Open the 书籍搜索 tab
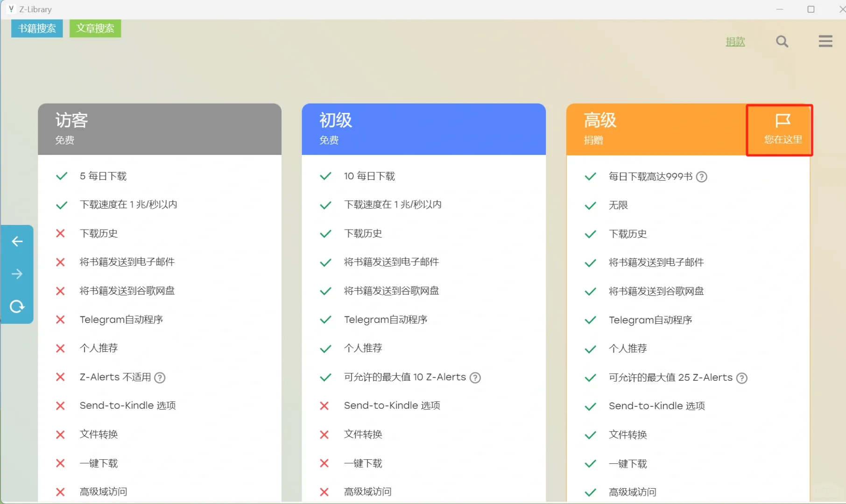The height and width of the screenshot is (504, 846). tap(37, 28)
